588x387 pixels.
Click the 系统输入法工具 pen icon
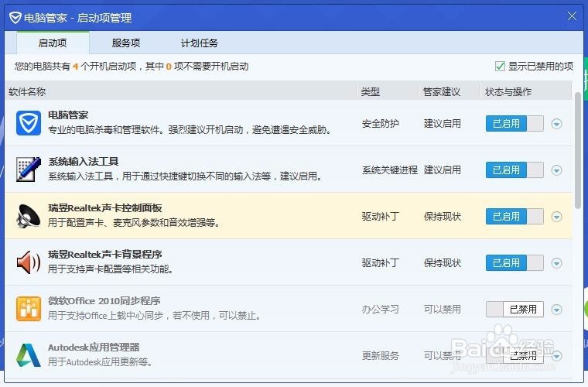click(29, 170)
